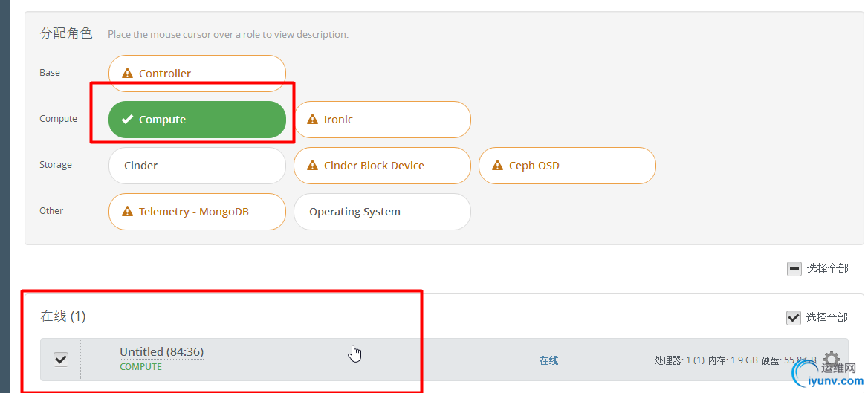Uncheck the Untitled (84:36) node checkbox
The width and height of the screenshot is (868, 393).
(60, 360)
